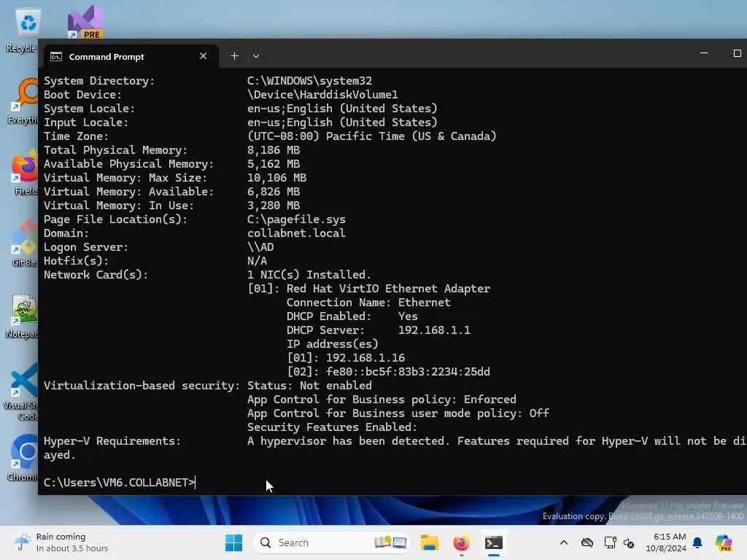The height and width of the screenshot is (560, 747).
Task: Show hidden system tray icons
Action: pos(564,542)
